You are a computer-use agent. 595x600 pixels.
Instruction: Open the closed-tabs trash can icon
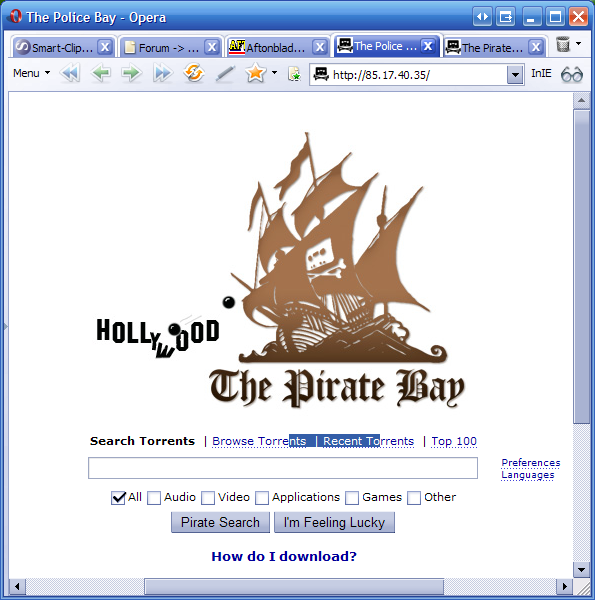(x=563, y=44)
